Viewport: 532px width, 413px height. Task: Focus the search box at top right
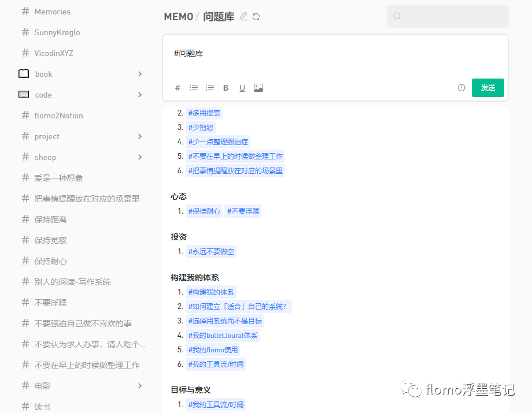click(448, 16)
